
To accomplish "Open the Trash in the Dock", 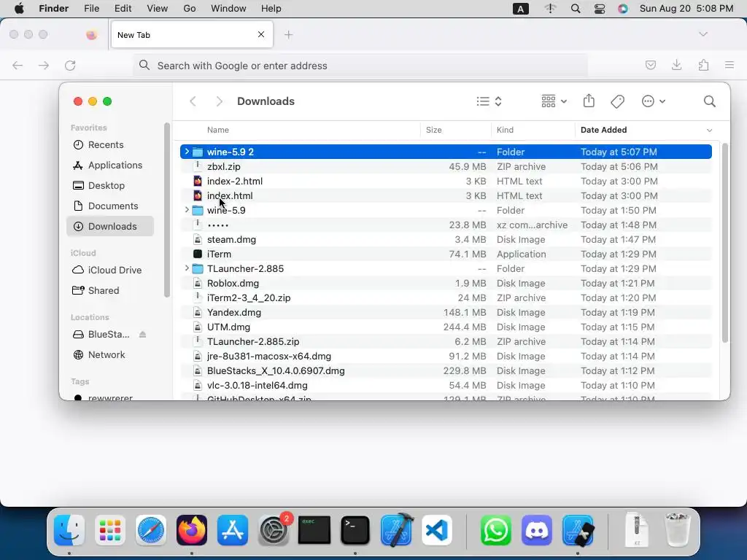I will pos(678,529).
